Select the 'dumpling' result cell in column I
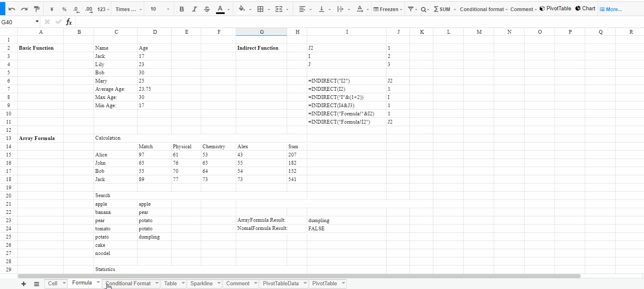 click(347, 220)
